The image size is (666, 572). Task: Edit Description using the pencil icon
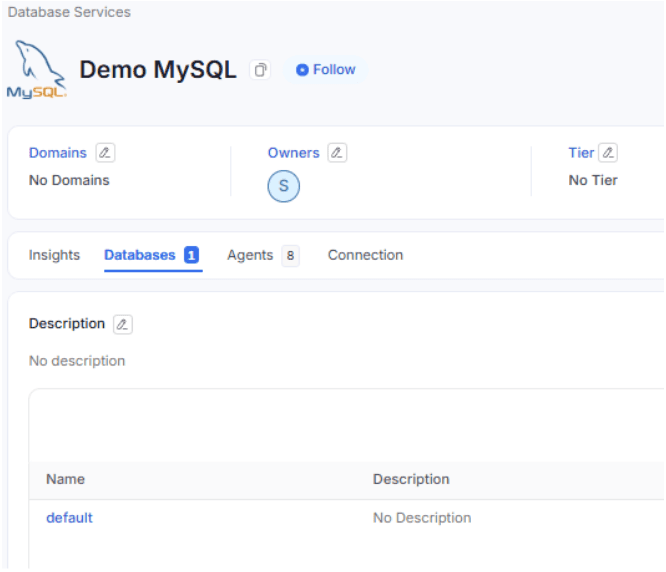pos(122,324)
